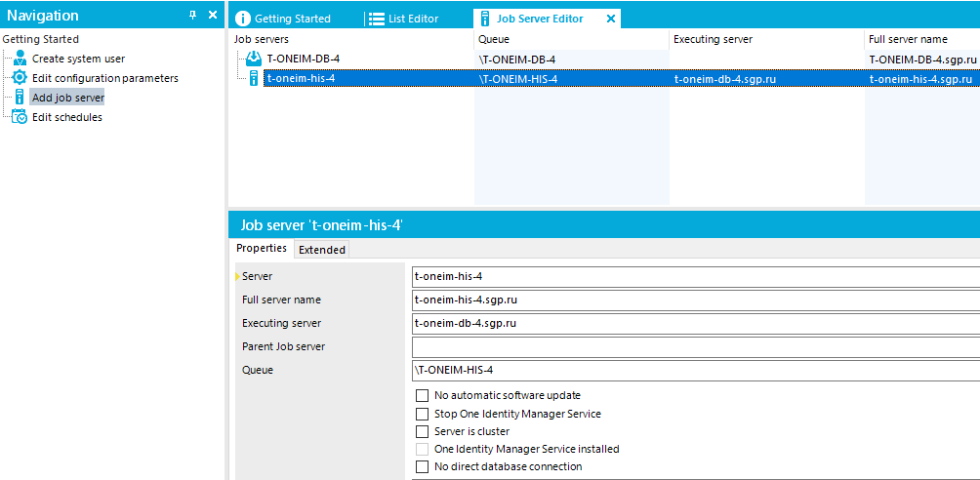Check Stop One Identity Manager Service
Viewport: 980px width, 480px height.
click(423, 414)
